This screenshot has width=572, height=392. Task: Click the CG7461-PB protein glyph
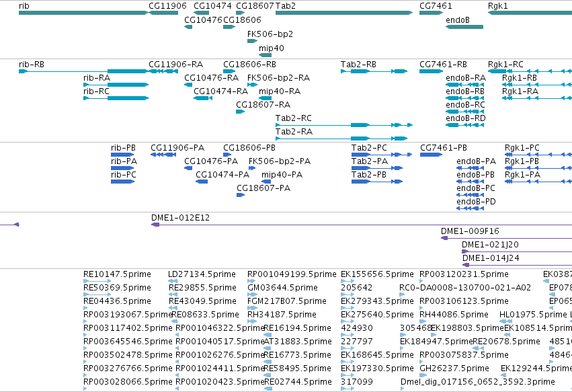pyautogui.click(x=432, y=155)
